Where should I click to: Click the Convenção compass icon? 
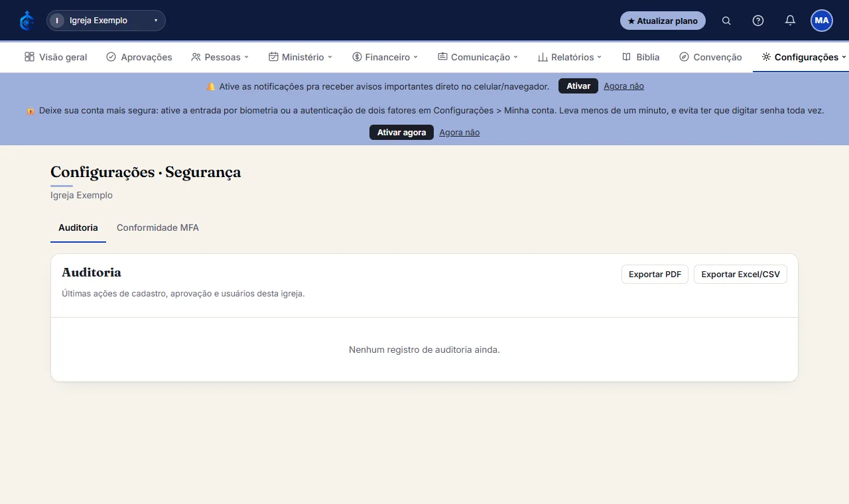point(684,57)
